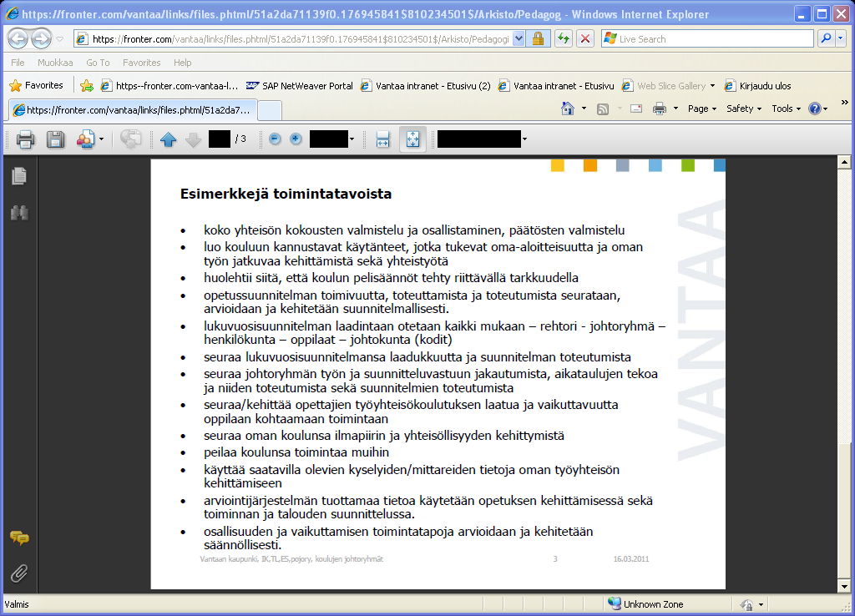Show more command bar buttons chevron
The width and height of the screenshot is (855, 616).
pos(845,103)
